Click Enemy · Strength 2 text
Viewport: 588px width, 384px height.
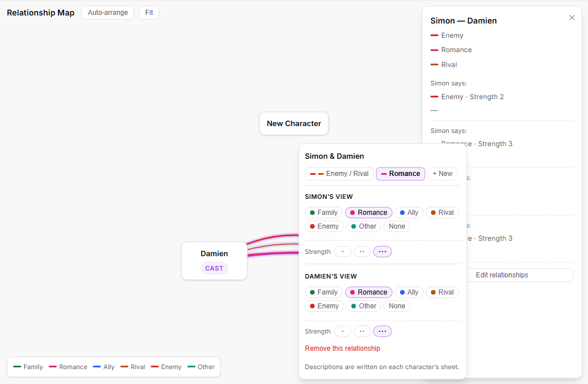pyautogui.click(x=472, y=97)
